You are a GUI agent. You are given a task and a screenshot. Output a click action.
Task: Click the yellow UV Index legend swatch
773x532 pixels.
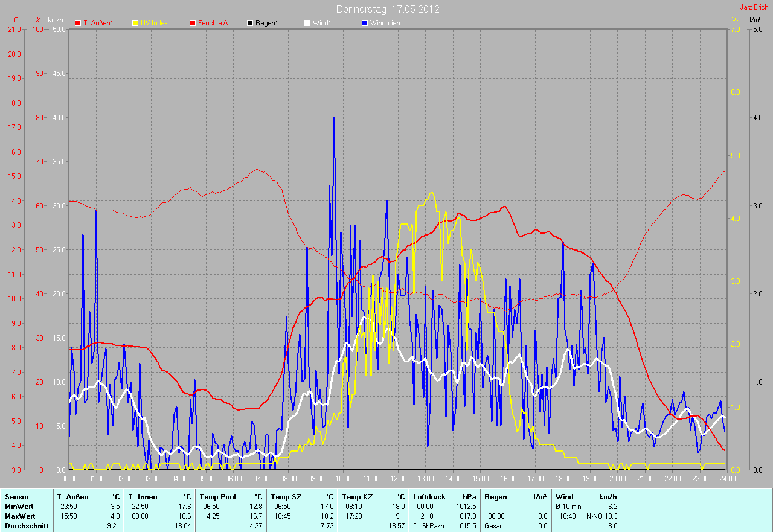[x=135, y=23]
